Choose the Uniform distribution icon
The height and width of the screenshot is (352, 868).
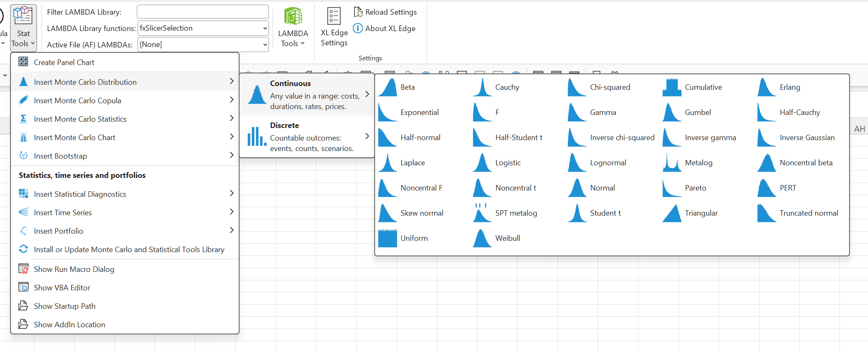coord(387,238)
